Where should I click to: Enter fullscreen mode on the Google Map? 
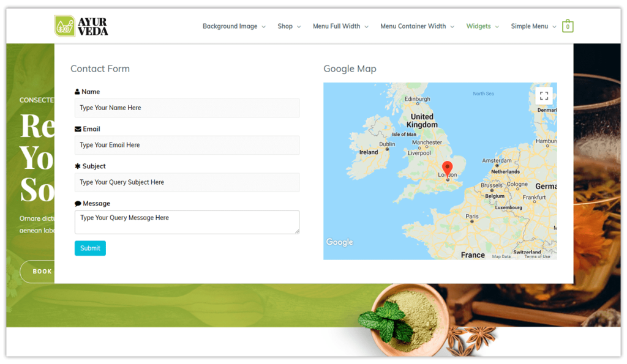[544, 95]
